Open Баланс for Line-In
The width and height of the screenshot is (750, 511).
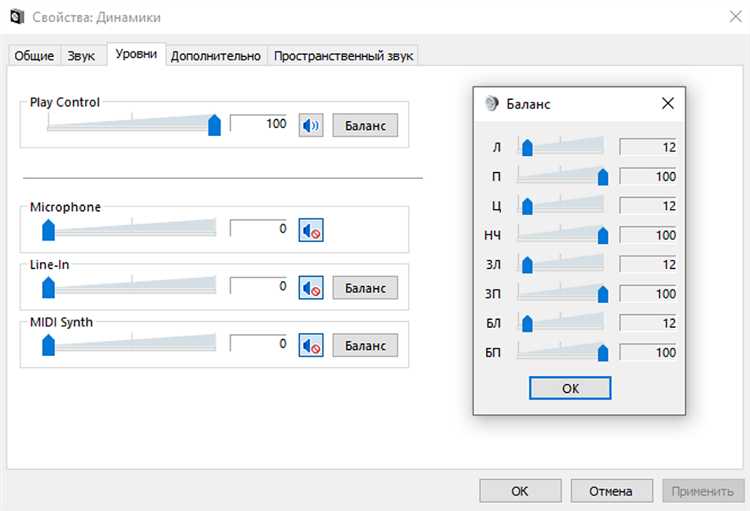pos(365,288)
